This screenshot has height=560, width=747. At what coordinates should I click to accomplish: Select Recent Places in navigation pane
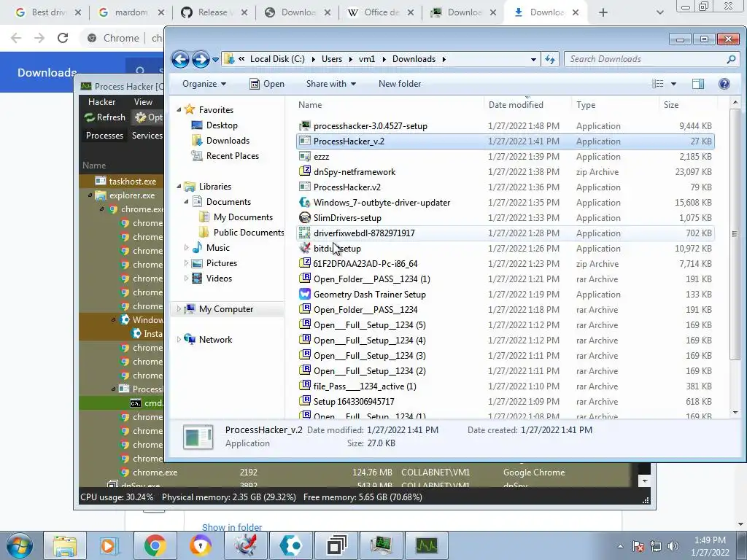tap(233, 156)
